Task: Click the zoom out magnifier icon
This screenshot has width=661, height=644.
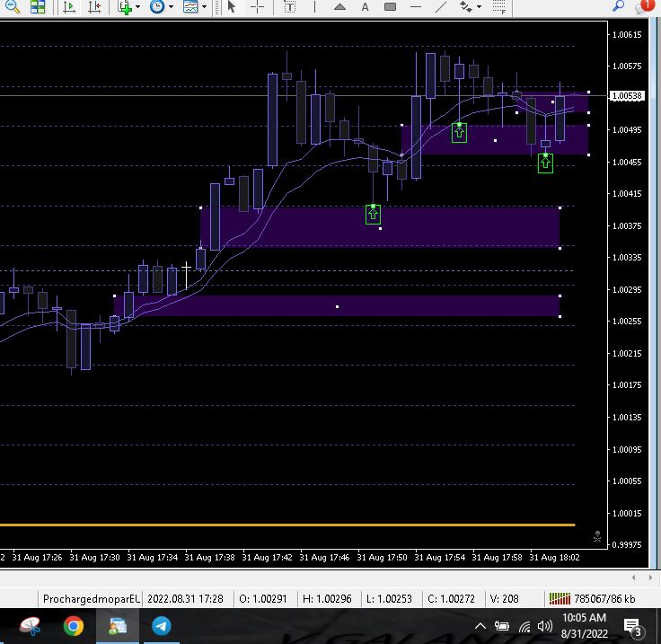Action: [12, 6]
